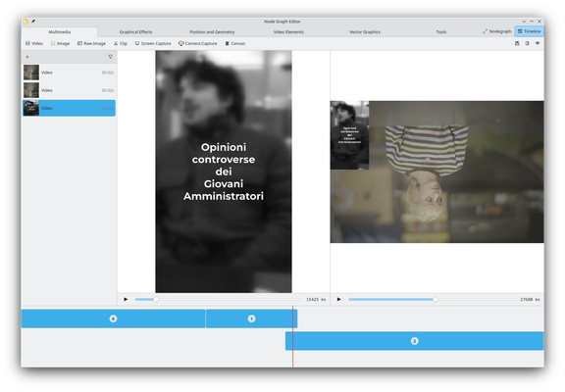Viewport: 565px width, 392px height.
Task: Switch to Nodegraph view
Action: click(497, 31)
